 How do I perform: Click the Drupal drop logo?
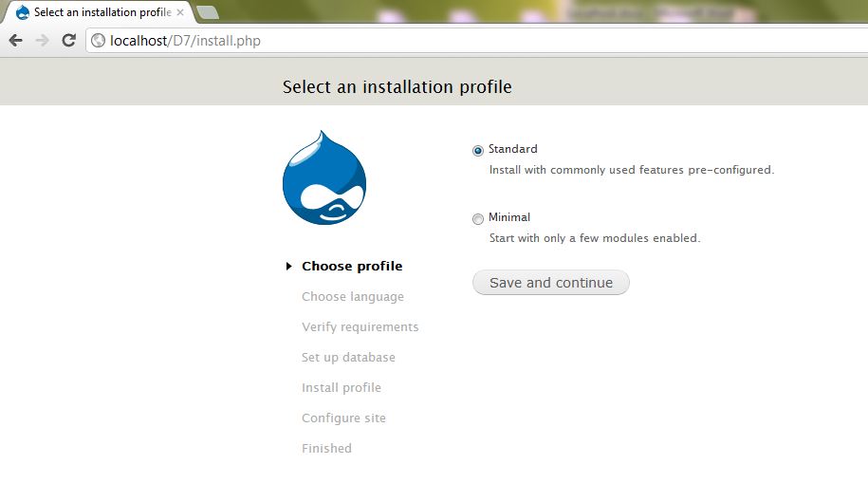click(x=324, y=177)
